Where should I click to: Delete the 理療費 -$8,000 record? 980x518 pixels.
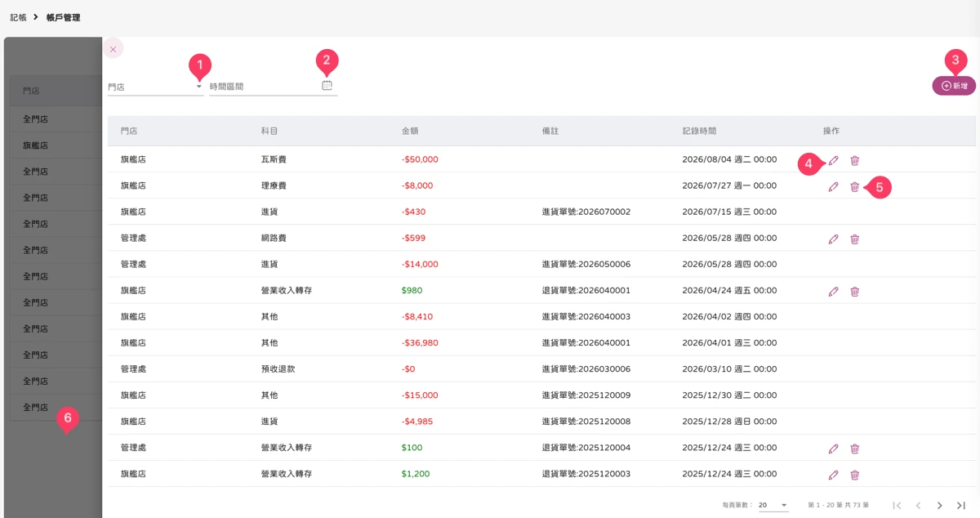(854, 186)
